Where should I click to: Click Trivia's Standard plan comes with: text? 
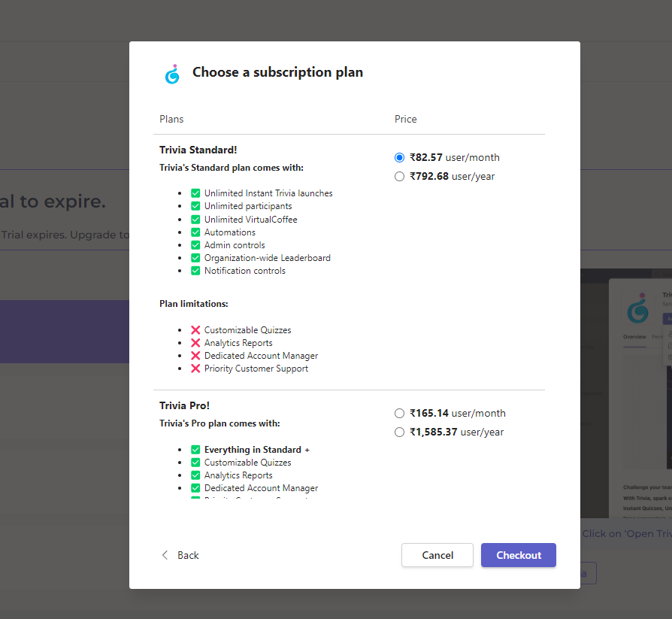coord(232,168)
